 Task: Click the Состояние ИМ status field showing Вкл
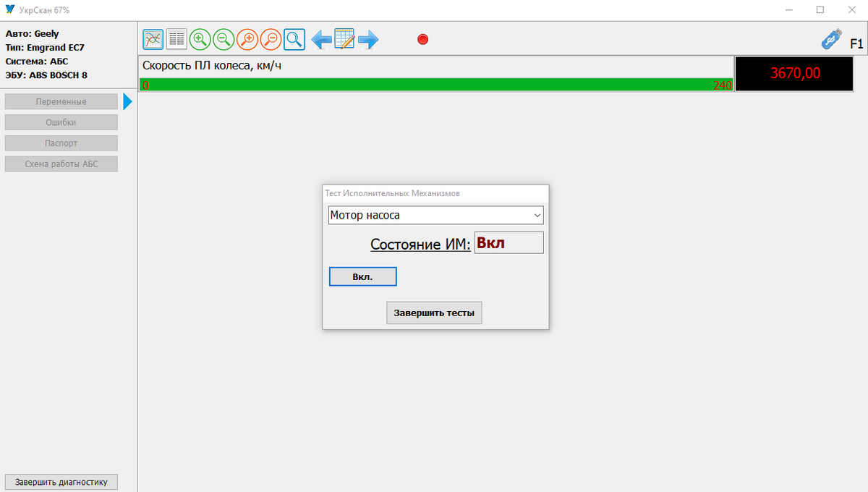pyautogui.click(x=509, y=243)
